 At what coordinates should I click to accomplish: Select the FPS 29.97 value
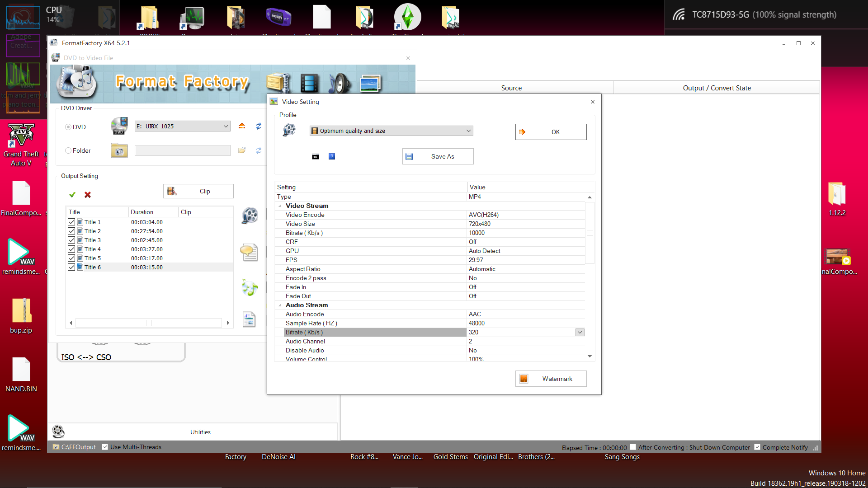(526, 260)
